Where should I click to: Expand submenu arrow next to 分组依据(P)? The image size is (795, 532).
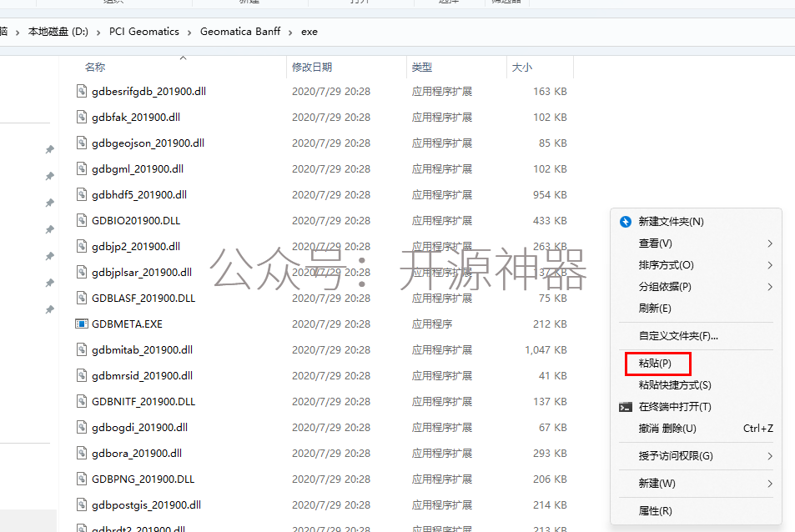(x=770, y=287)
